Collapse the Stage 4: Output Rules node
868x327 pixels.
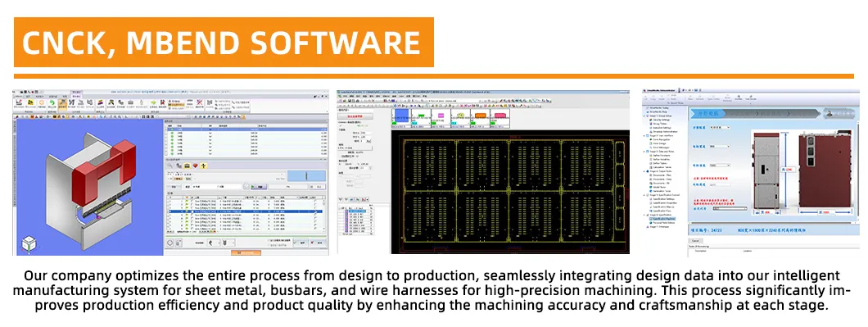[x=644, y=171]
